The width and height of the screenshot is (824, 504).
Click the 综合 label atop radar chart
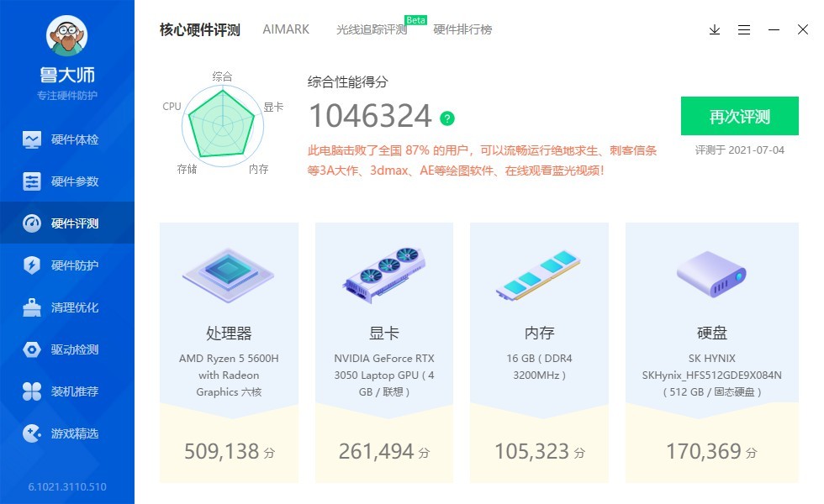click(x=222, y=76)
